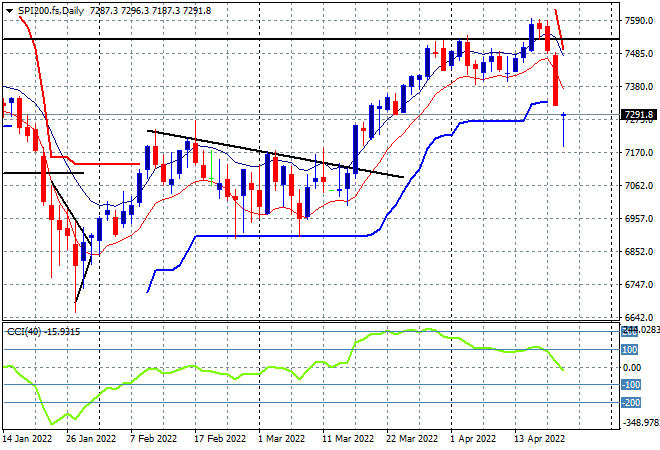Click the 1 Apr 2022 date label

click(x=474, y=439)
